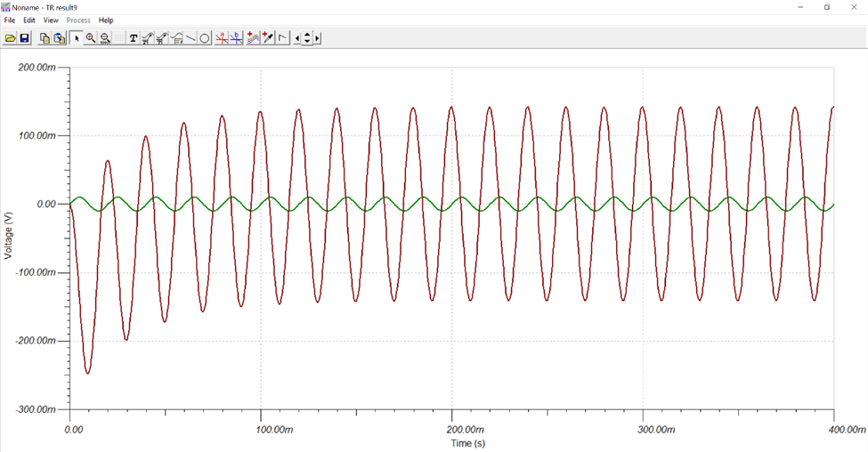
Task: Click the Copy icon in the toolbar
Action: click(x=45, y=38)
